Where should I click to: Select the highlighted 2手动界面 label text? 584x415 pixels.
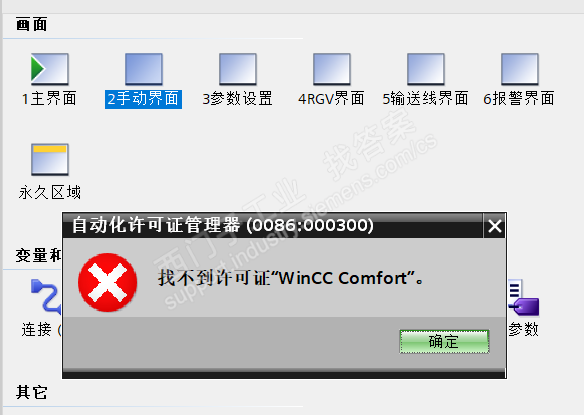(143, 99)
